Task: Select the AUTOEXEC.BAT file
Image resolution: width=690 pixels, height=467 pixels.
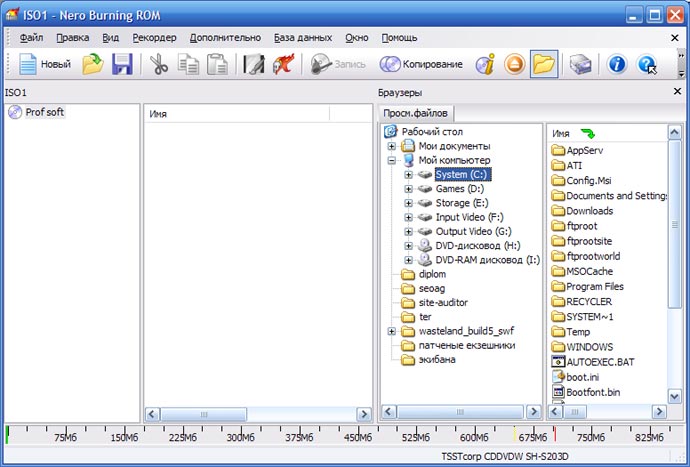Action: [593, 362]
